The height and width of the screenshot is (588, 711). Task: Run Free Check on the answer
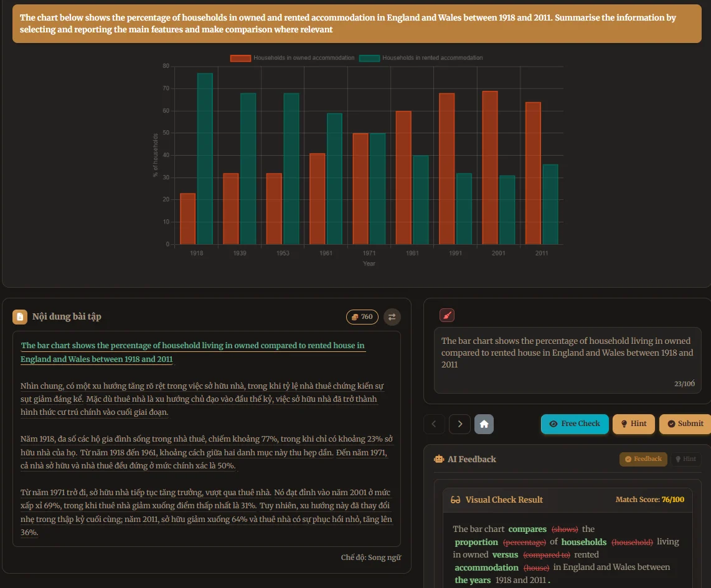[x=574, y=424]
